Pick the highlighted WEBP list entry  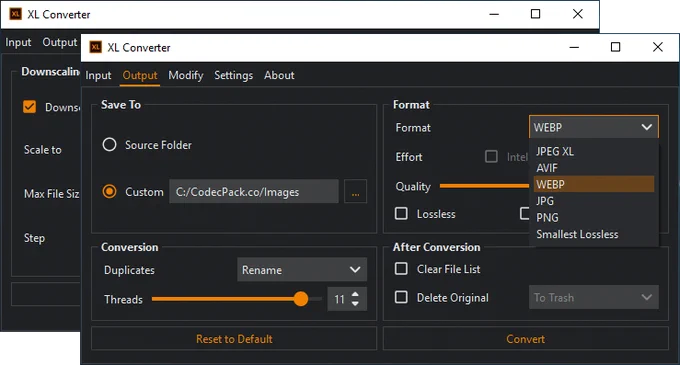594,184
